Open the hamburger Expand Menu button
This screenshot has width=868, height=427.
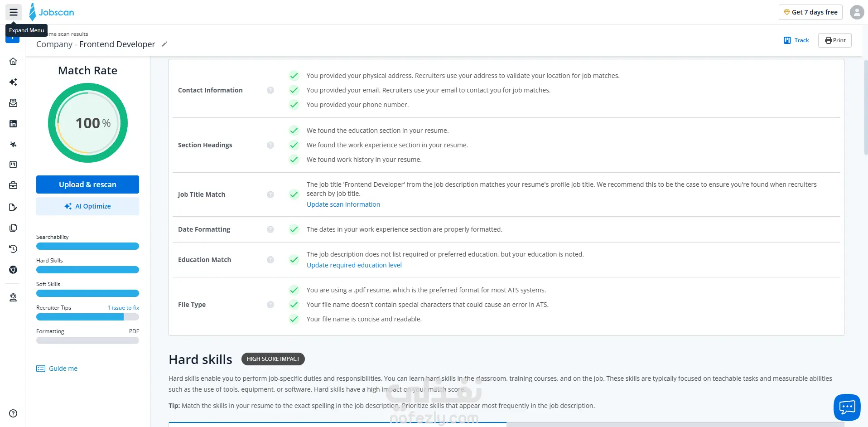14,12
